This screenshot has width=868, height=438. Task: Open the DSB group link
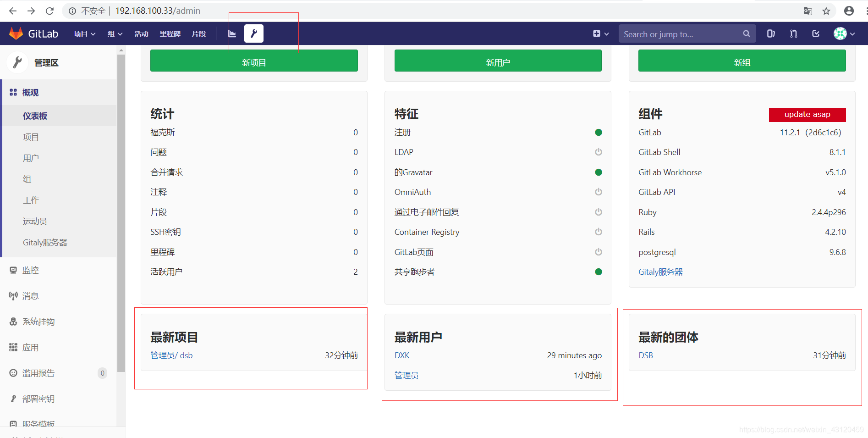646,355
